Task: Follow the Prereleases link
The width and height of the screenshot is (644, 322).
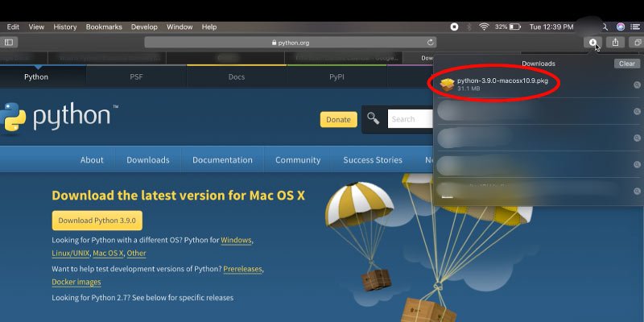Action: pyautogui.click(x=242, y=269)
